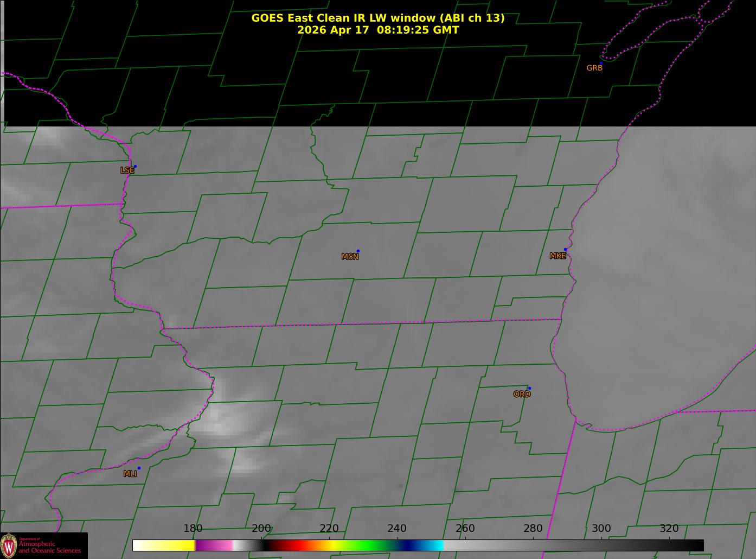Image resolution: width=756 pixels, height=559 pixels.
Task: Click the 320 colorbar tick label
Action: (669, 528)
